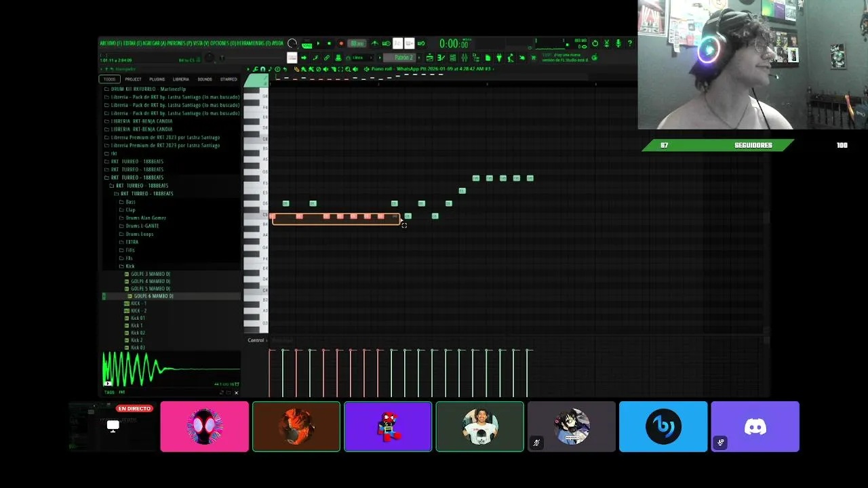Open the piano roll Control lane dropdown
This screenshot has height=488, width=868.
[256, 340]
